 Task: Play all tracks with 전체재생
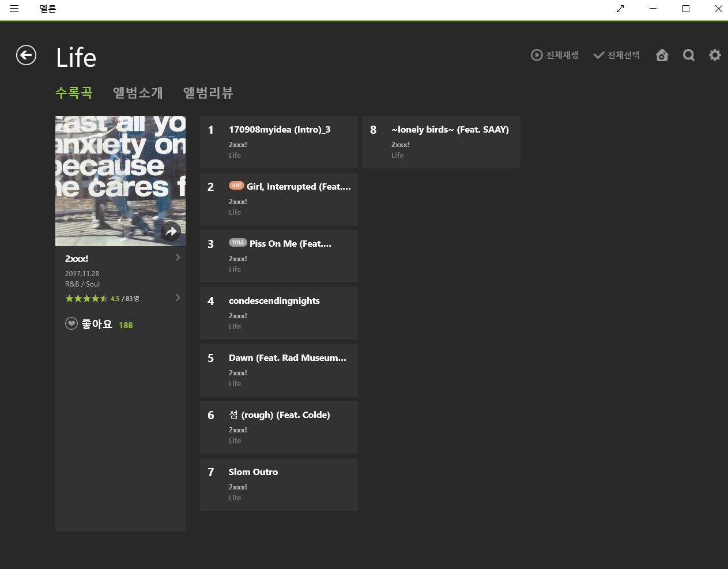click(x=555, y=55)
